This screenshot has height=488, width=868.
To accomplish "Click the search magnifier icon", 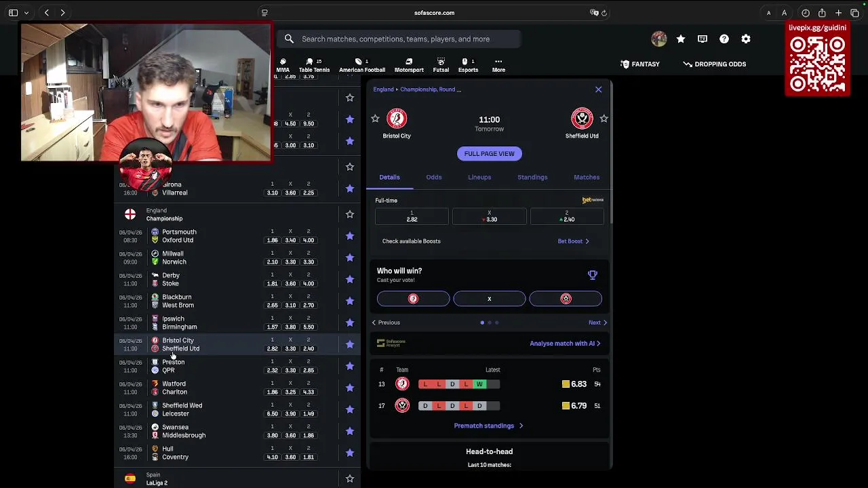I will [x=289, y=39].
